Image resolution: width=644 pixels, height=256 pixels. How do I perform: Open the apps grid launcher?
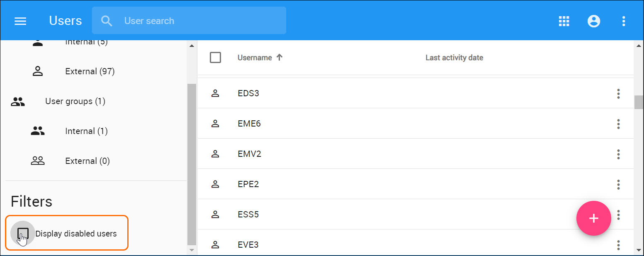point(564,21)
